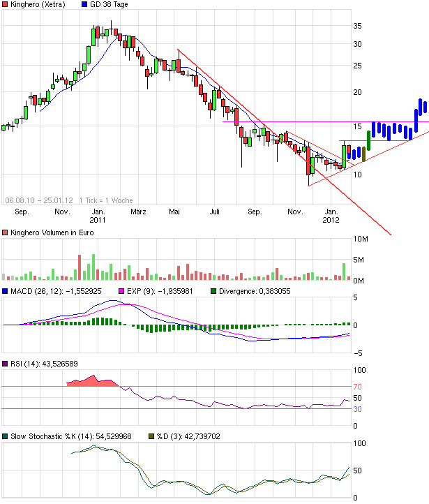Image resolution: width=429 pixels, height=504 pixels.
Task: Click the magenta EXP (9) legend square
Action: 121,291
